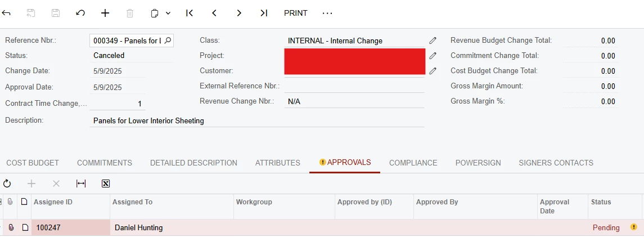Click the Fit to Screen columns icon
Image resolution: width=644 pixels, height=237 pixels.
point(81,184)
